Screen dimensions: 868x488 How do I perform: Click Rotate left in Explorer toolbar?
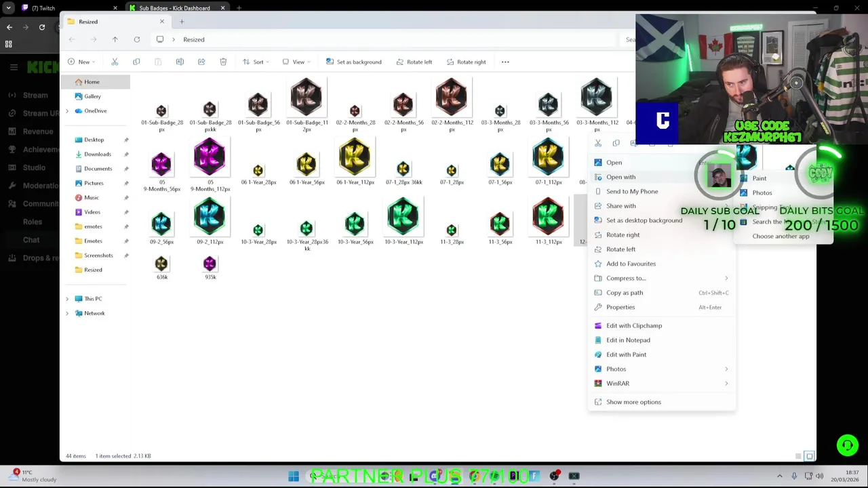pos(413,62)
